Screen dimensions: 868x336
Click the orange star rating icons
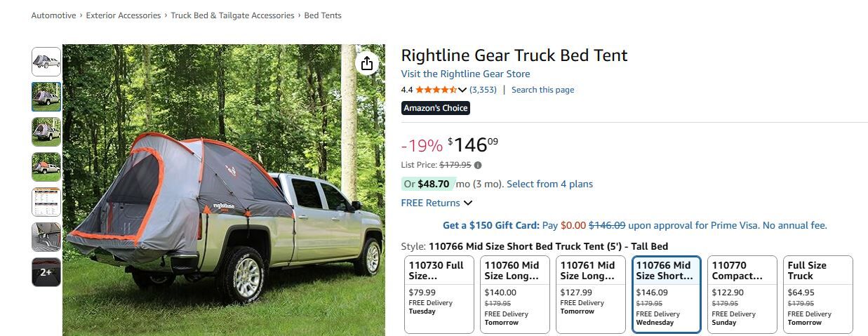point(436,90)
